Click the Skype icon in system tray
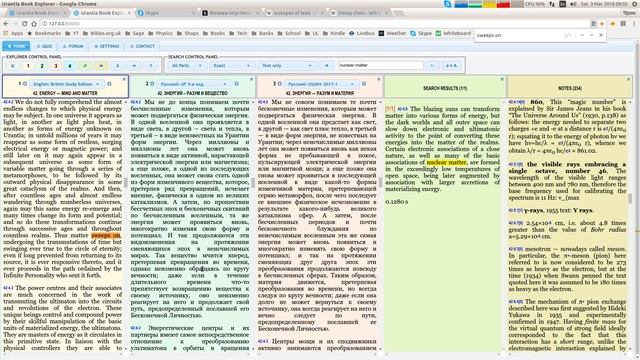This screenshot has height=360, width=640. 448,4
